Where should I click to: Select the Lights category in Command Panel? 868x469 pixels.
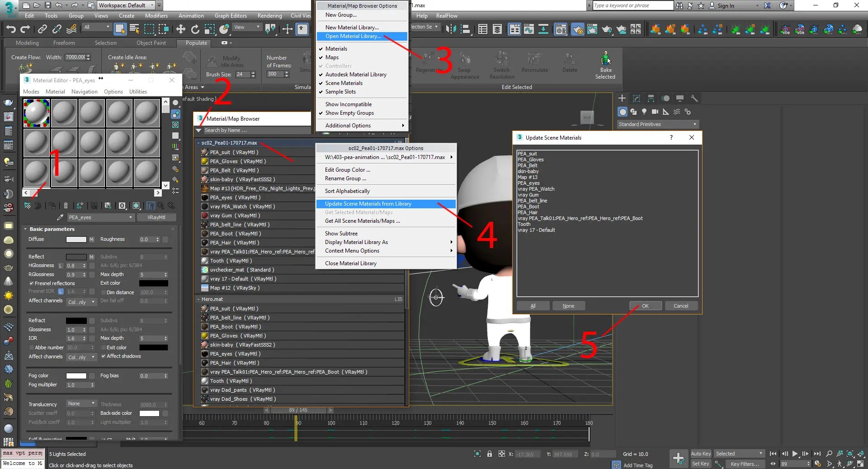(644, 112)
